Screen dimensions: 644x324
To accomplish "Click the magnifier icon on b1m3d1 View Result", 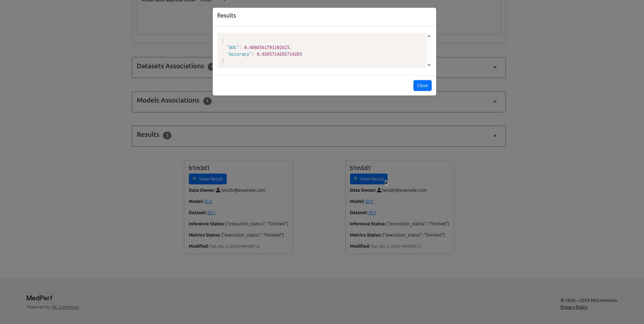I will click(195, 179).
